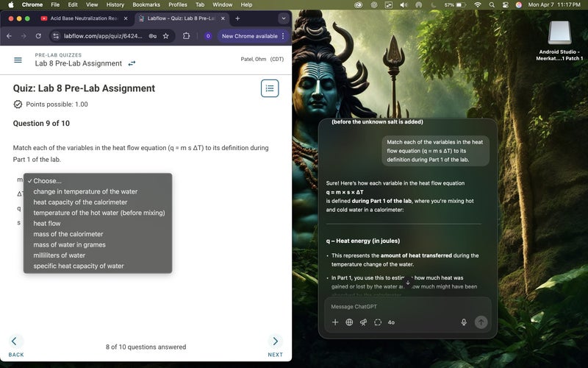Start voice dictation with microphone icon
This screenshot has height=368, width=588.
[464, 322]
